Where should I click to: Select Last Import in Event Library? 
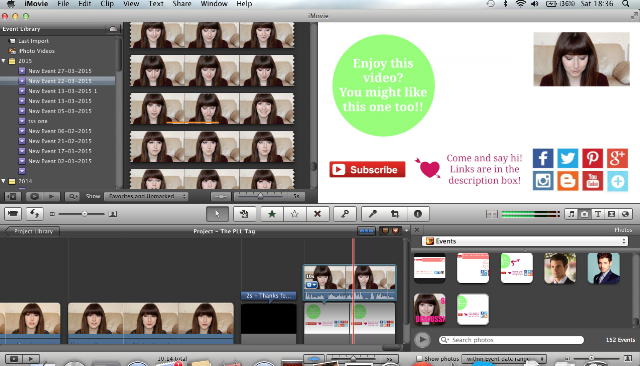coord(33,41)
